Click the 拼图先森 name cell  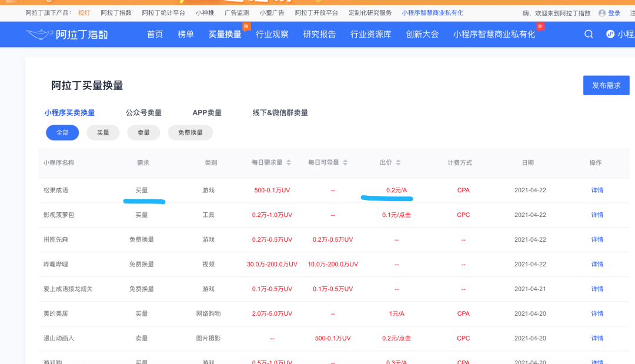tap(55, 240)
